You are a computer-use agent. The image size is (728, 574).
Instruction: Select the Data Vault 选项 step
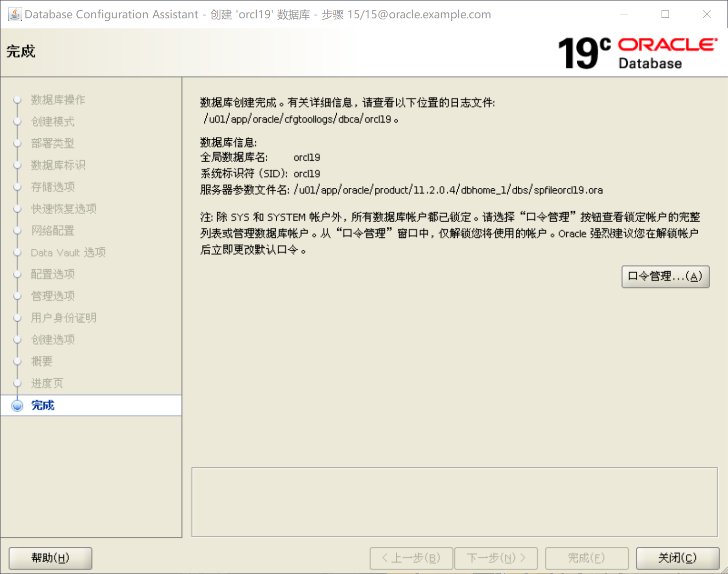pyautogui.click(x=68, y=252)
